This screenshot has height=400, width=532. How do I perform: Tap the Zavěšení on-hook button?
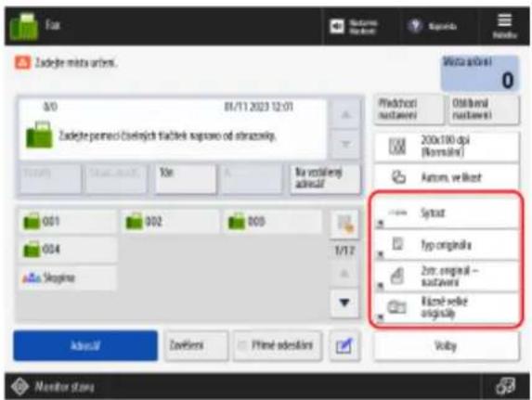click(x=196, y=346)
